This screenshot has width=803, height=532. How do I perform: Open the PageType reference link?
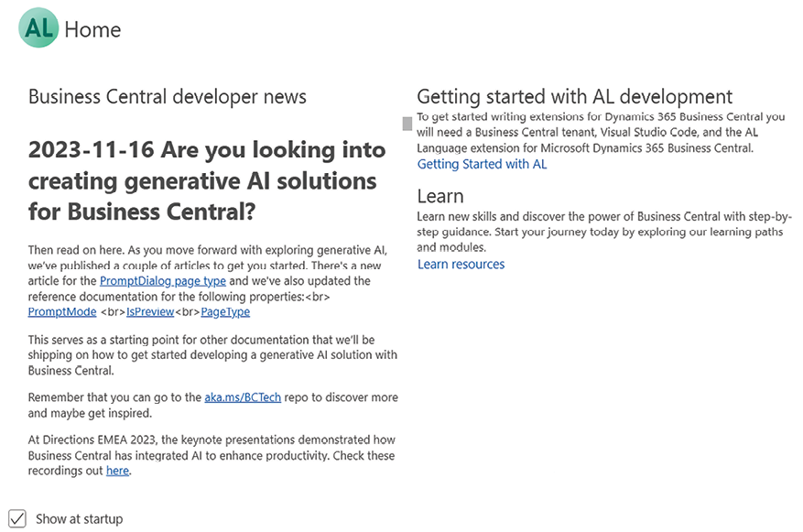pyautogui.click(x=225, y=312)
